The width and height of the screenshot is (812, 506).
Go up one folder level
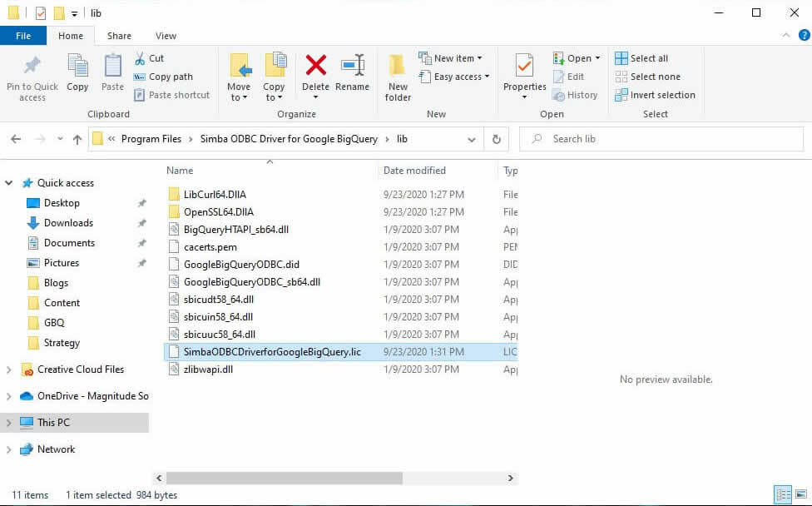coord(77,139)
